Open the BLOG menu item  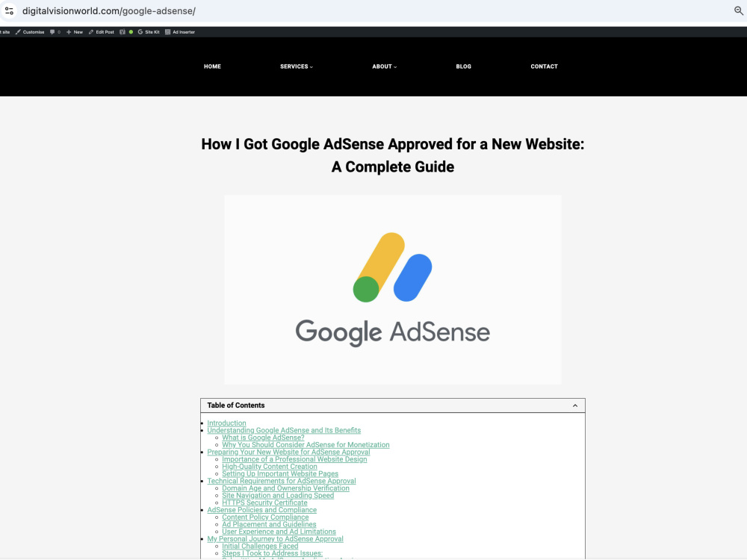(464, 66)
